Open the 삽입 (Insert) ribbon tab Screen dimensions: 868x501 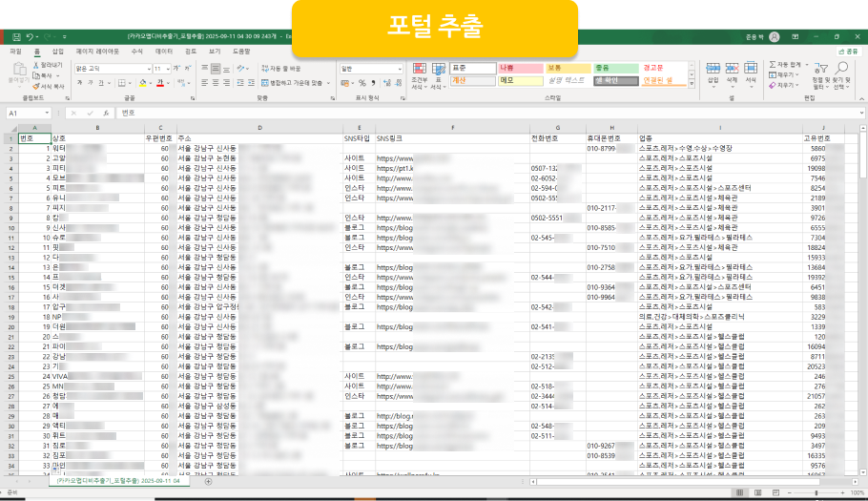(58, 51)
